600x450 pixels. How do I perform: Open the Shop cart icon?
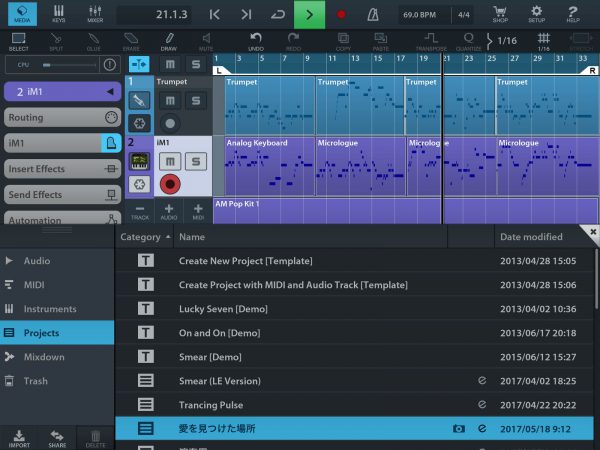pos(500,14)
